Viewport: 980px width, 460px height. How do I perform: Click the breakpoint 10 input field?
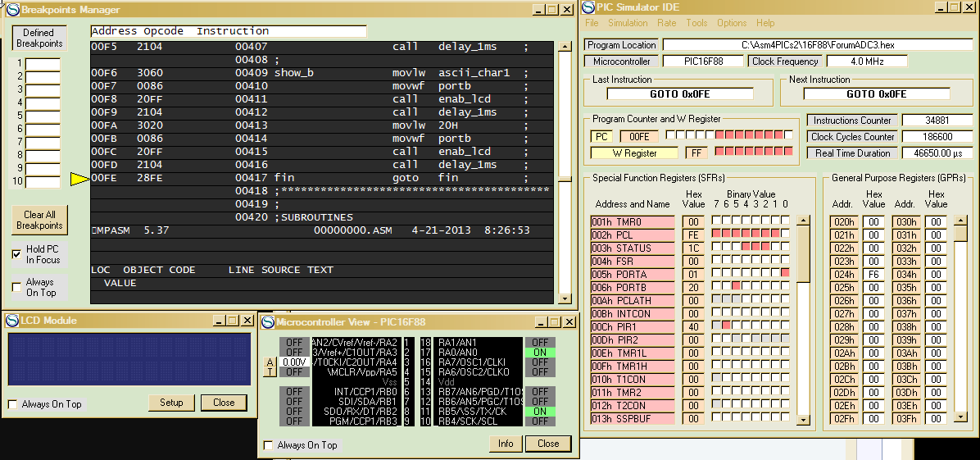(43, 182)
